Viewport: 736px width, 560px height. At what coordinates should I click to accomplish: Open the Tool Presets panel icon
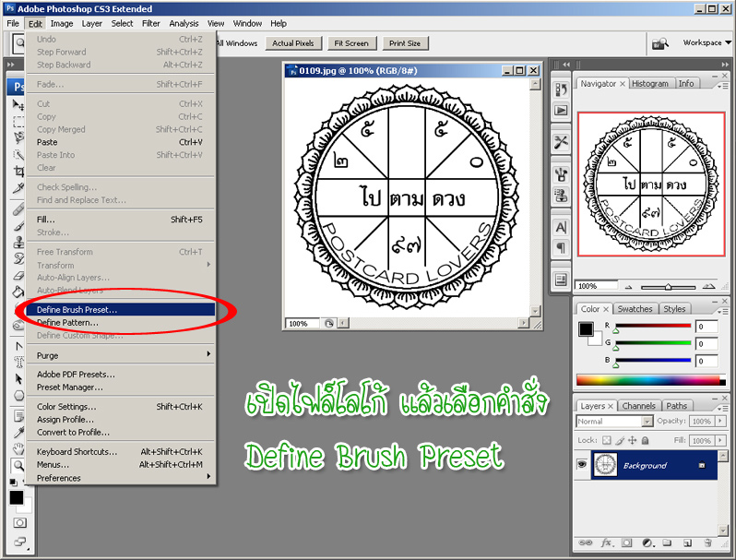561,141
